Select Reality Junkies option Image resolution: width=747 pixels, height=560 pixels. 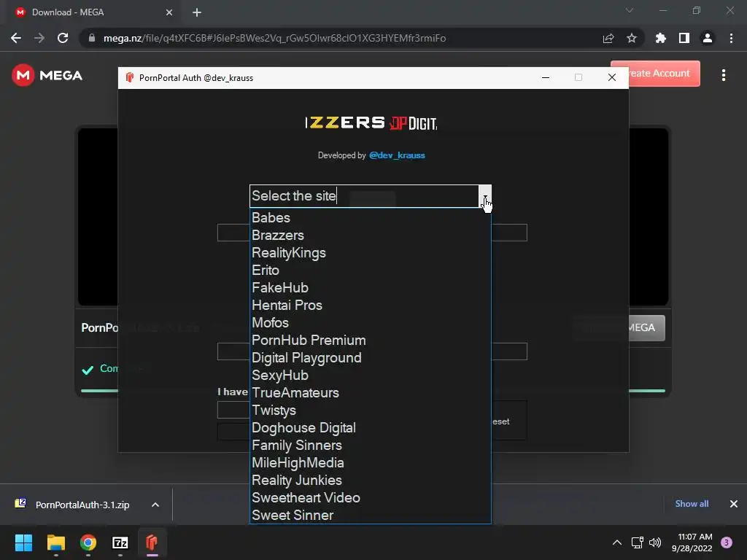(x=370, y=480)
